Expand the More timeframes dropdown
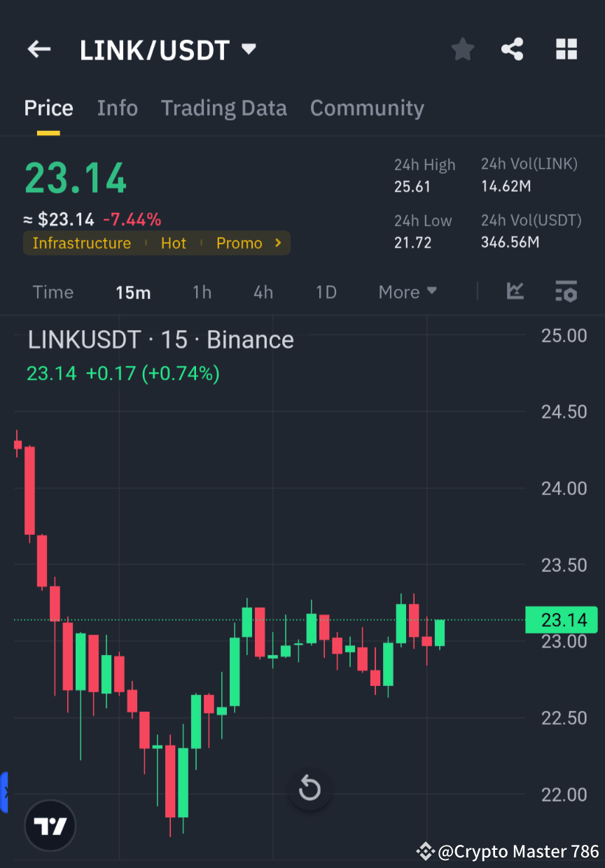This screenshot has height=868, width=605. [x=408, y=292]
